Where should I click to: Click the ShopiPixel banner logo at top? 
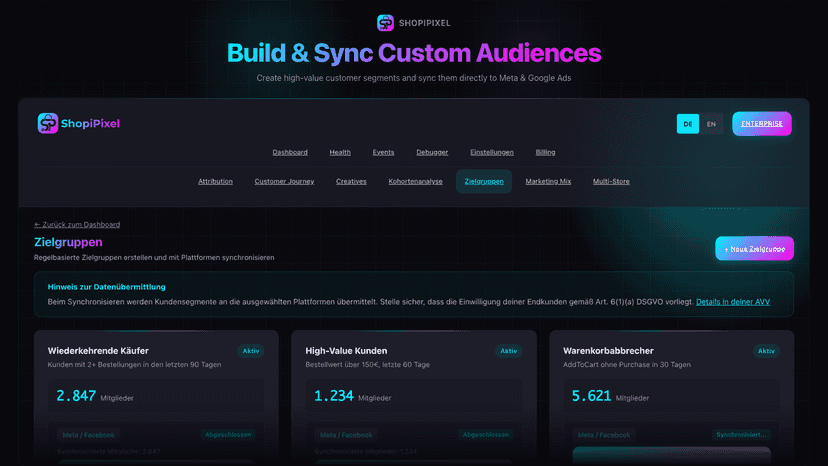[385, 23]
